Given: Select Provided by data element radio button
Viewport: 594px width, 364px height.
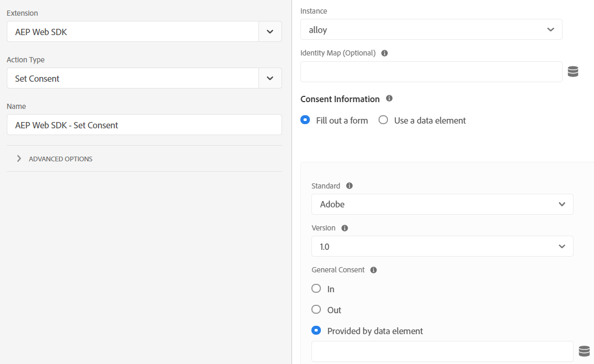Looking at the screenshot, I should (x=316, y=330).
